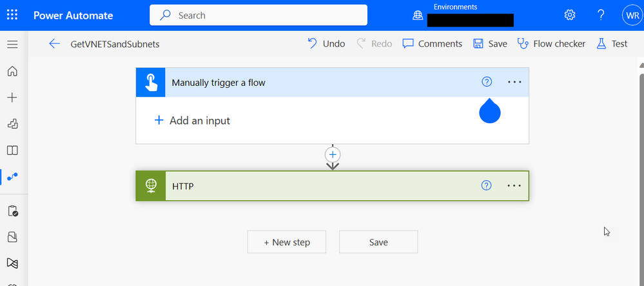Open the Help question mark in header

pyautogui.click(x=601, y=15)
